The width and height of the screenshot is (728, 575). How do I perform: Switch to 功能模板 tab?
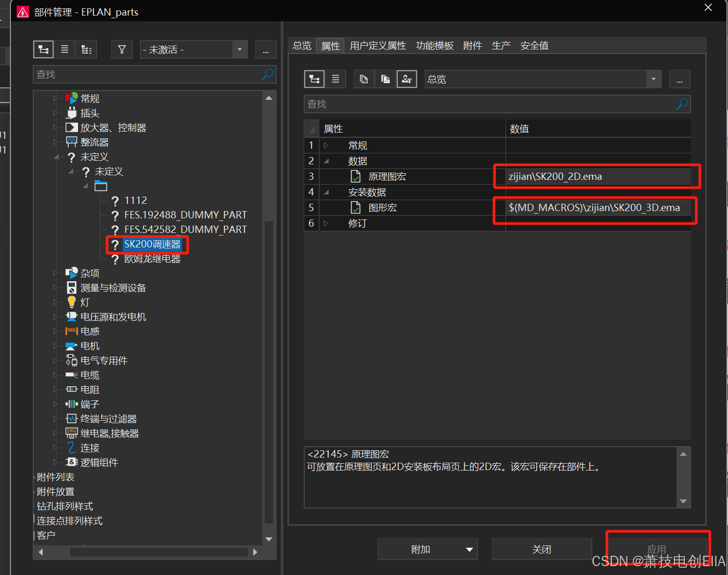click(x=435, y=46)
